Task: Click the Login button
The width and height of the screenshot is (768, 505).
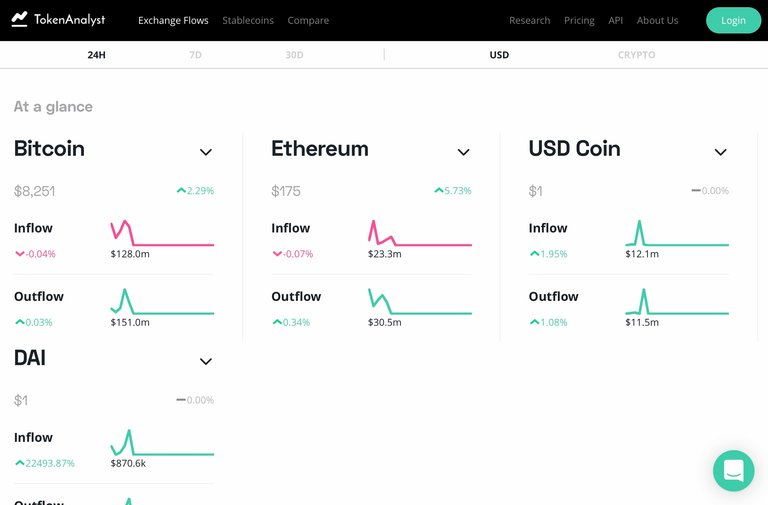Action: point(733,20)
